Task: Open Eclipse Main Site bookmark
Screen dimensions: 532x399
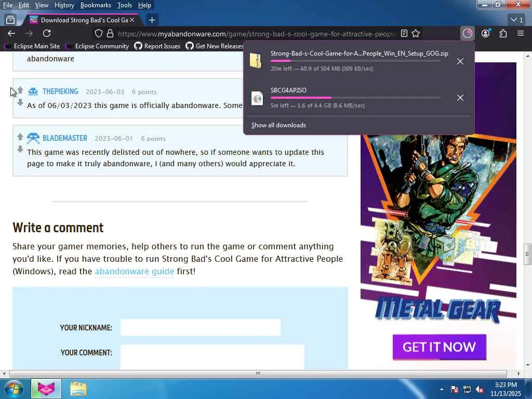Action: [32, 46]
